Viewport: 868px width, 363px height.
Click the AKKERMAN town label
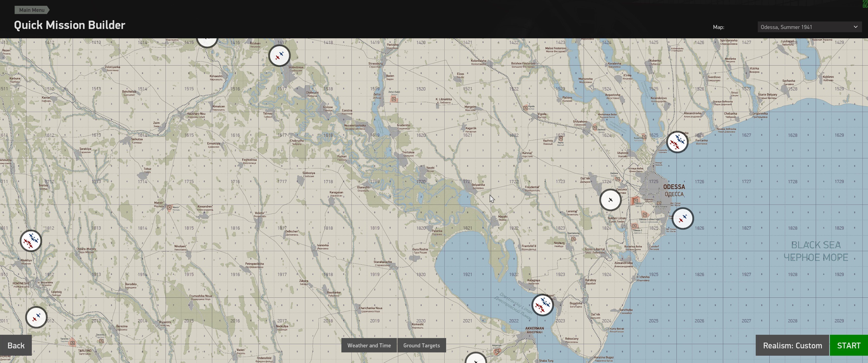534,328
